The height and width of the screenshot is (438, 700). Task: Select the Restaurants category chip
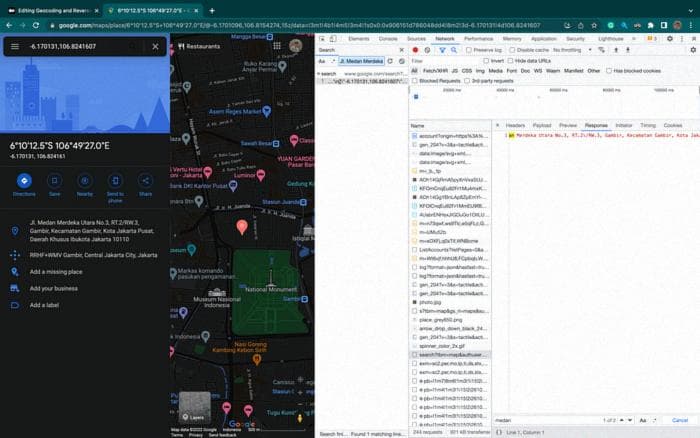pos(199,46)
